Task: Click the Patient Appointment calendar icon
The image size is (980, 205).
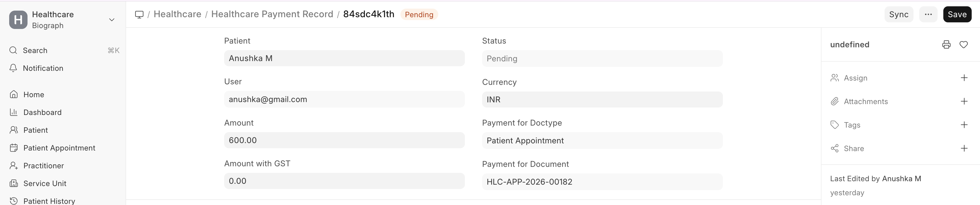Action: pyautogui.click(x=14, y=148)
